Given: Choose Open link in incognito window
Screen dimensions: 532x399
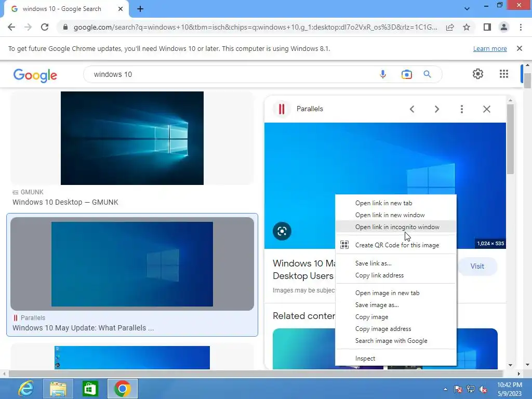Looking at the screenshot, I should (x=395, y=227).
